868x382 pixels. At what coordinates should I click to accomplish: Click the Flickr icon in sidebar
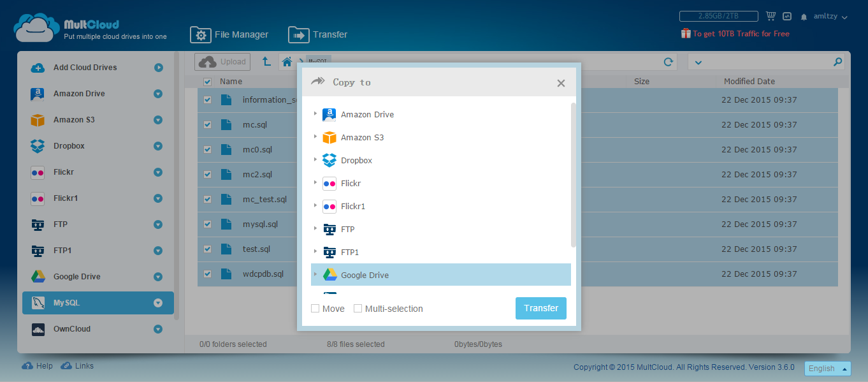[38, 172]
